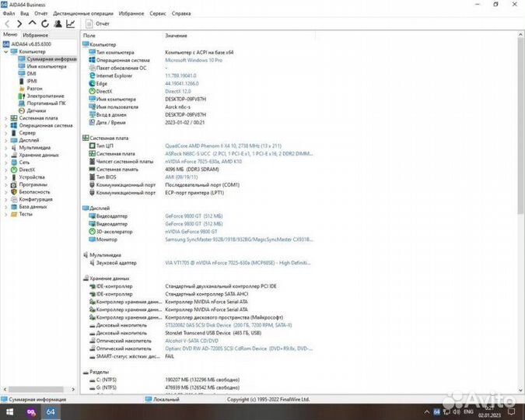Viewport: 525px width, 420px height.
Task: Open the Microsoft Windows 10 Pro link
Action: click(194, 60)
